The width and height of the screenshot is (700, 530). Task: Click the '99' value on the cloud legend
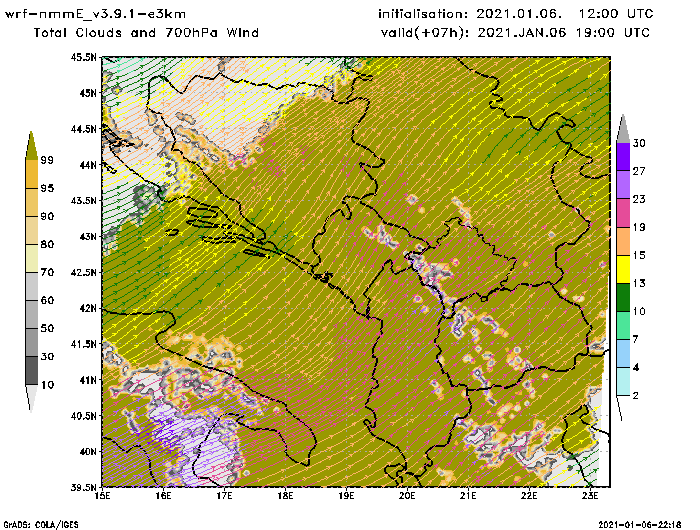point(47,160)
